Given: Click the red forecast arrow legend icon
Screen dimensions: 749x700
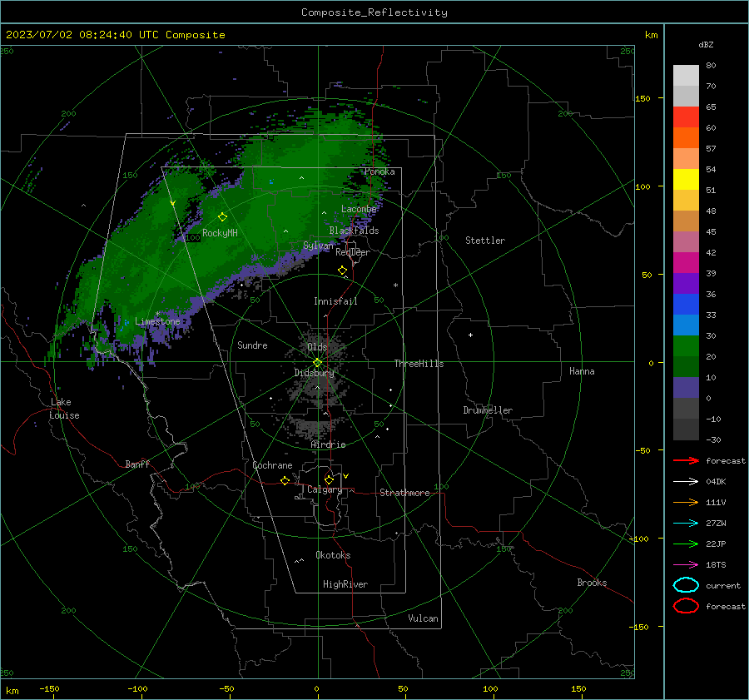Looking at the screenshot, I should point(686,460).
